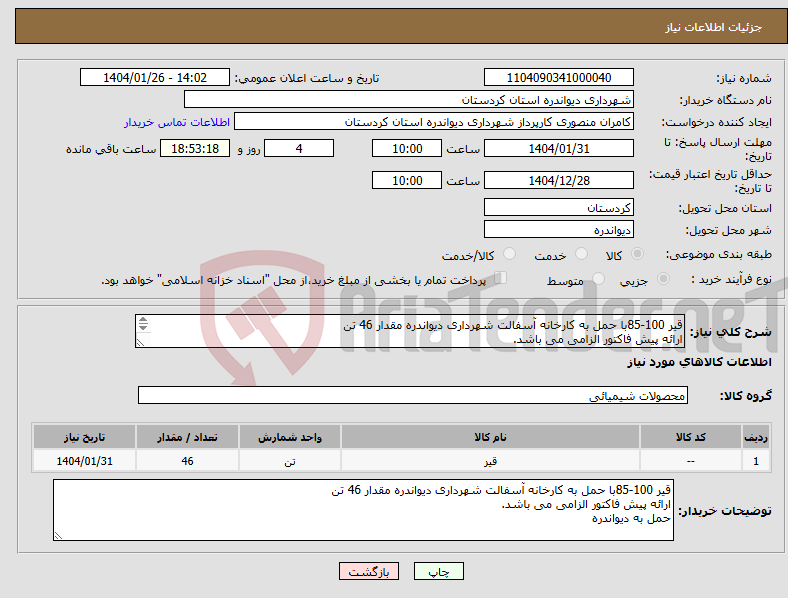Click the اطلاعات کالاهای مورد نیاز heading

699,362
